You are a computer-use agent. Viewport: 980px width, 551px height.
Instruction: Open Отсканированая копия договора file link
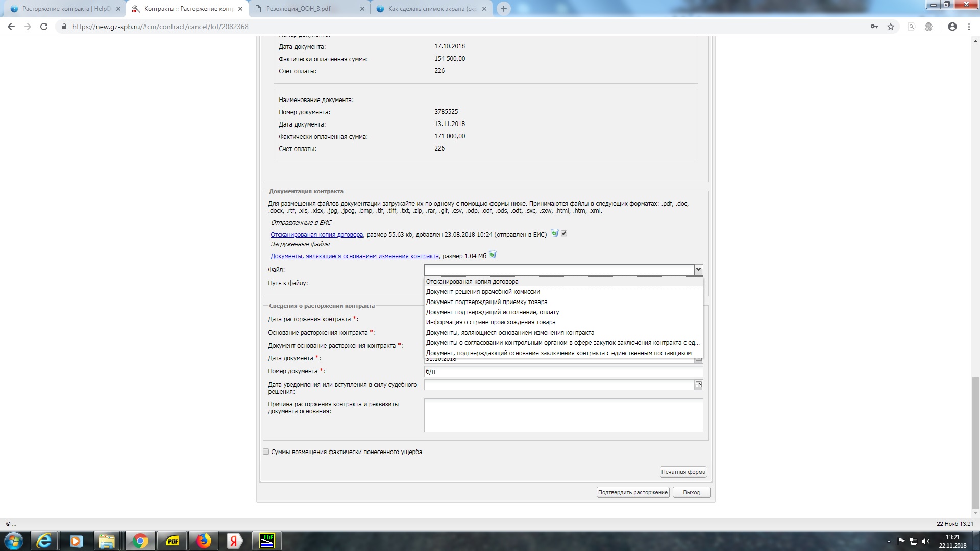pos(316,235)
